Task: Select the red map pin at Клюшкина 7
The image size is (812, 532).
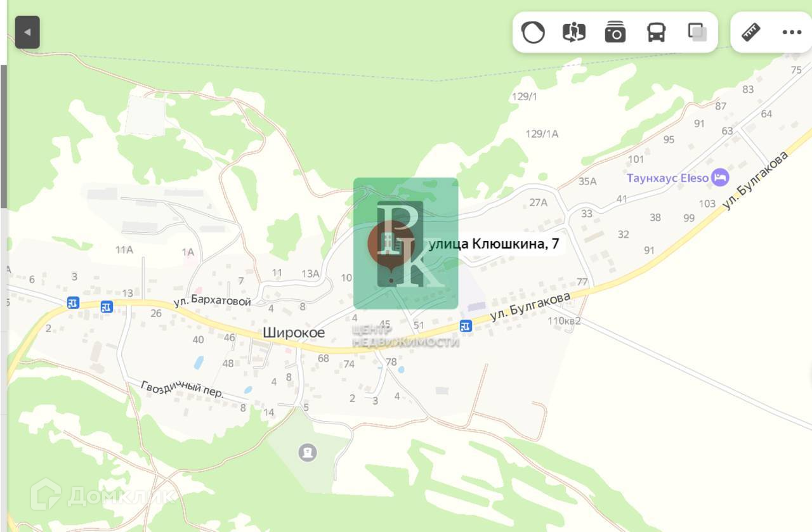Action: coord(391,245)
